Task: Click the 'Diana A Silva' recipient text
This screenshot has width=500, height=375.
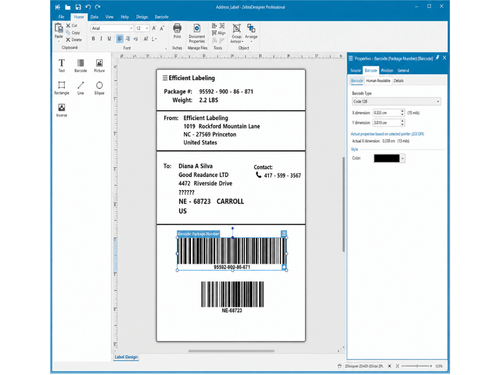Action: pyautogui.click(x=195, y=166)
